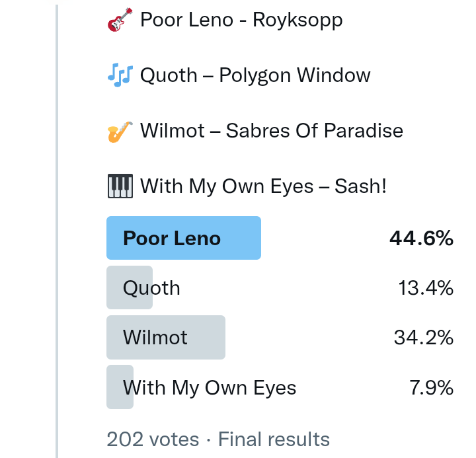Screen dimensions: 476x458
Task: Click the 44.6% result percentage
Action: 421,238
